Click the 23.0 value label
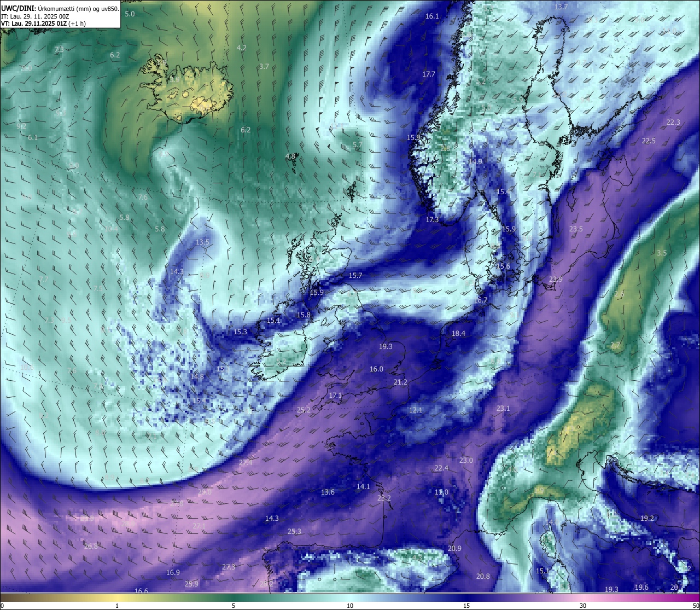Screen dimensions: 700x610 pos(466,460)
